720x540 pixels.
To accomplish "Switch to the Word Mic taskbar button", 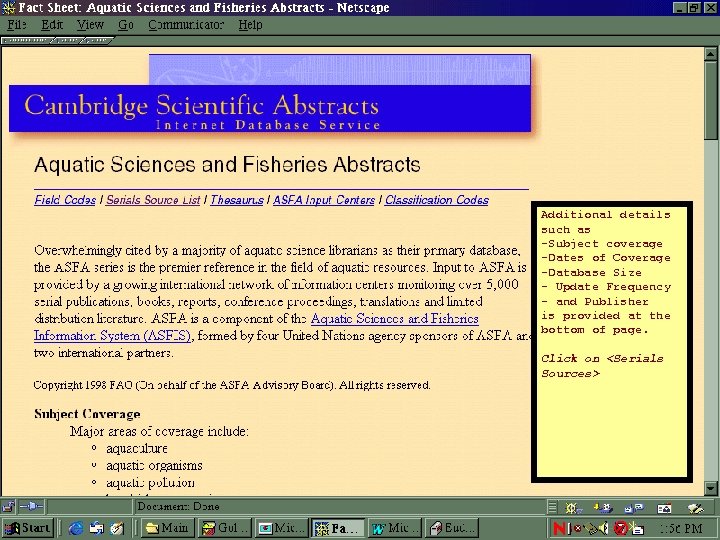I will click(395, 528).
